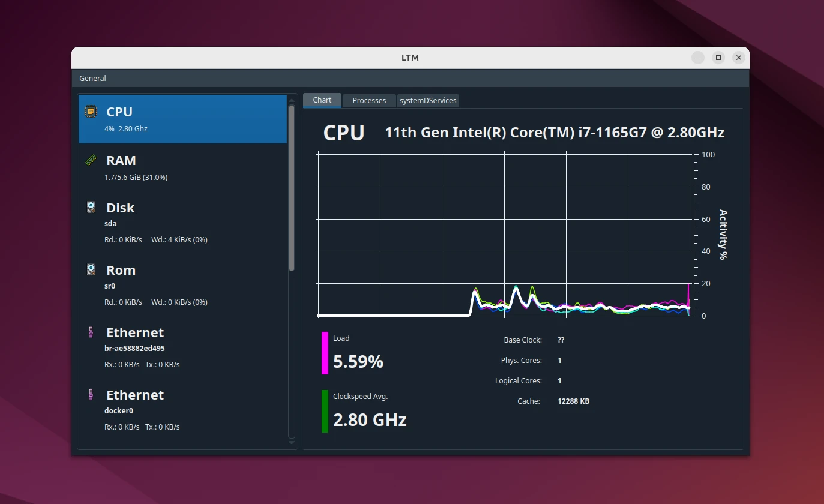824x504 pixels.
Task: Click the CPU chip icon in sidebar
Action: pos(91,112)
